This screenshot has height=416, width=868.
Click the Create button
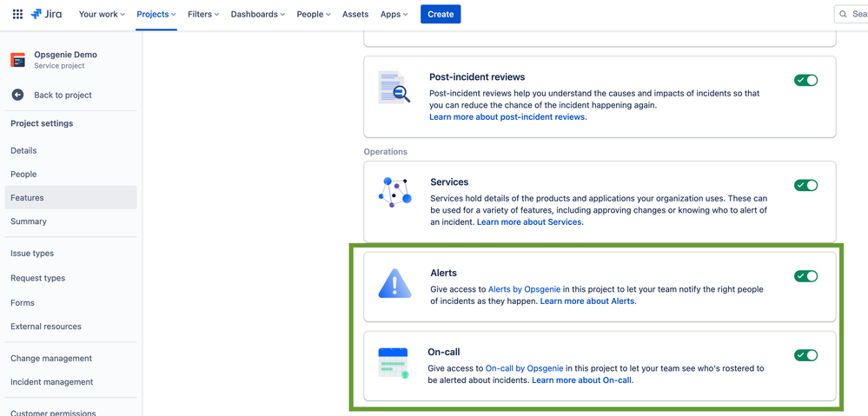coord(441,15)
